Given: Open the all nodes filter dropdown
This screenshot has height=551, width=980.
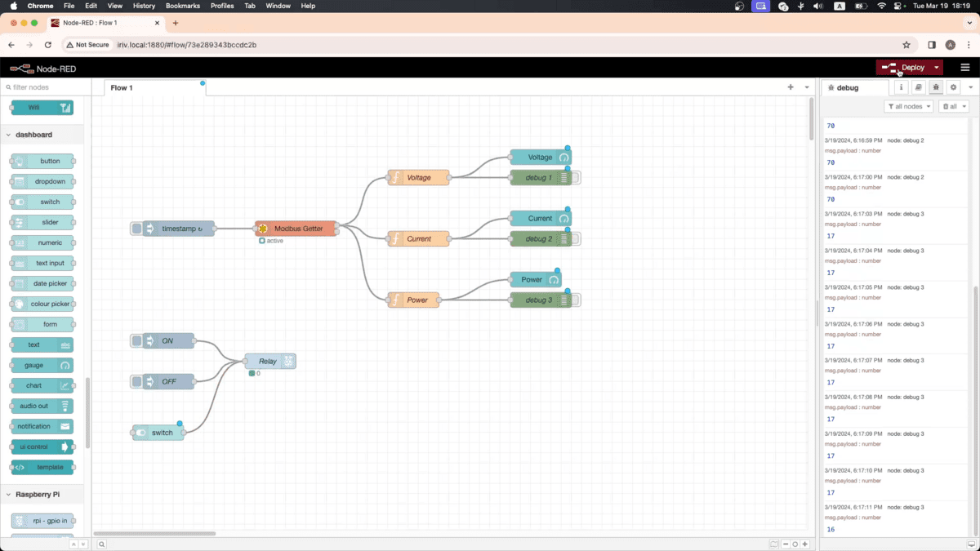Looking at the screenshot, I should pyautogui.click(x=908, y=107).
